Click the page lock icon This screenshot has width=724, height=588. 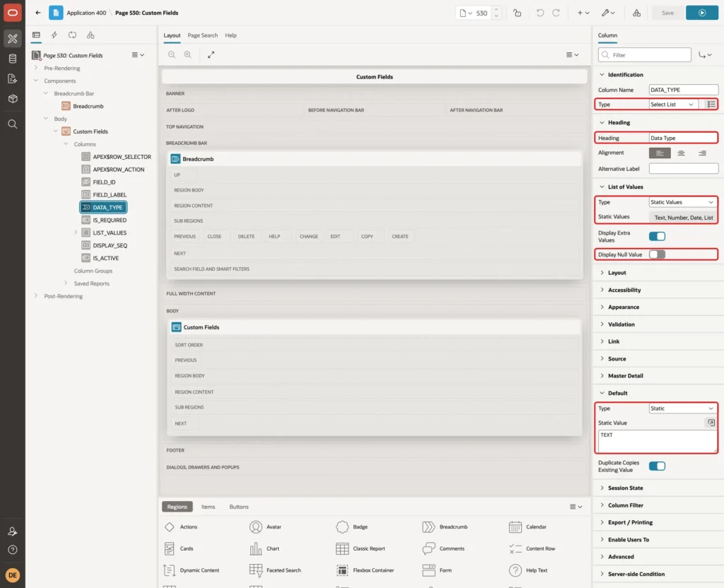click(517, 13)
